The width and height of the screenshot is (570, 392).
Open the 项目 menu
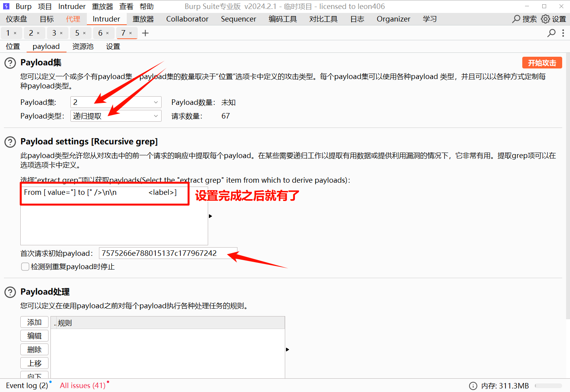pos(45,6)
